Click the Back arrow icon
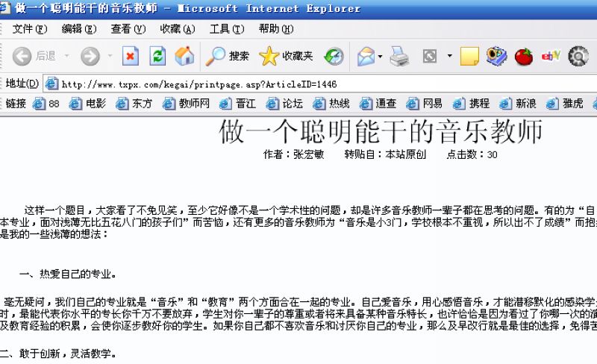 22,57
